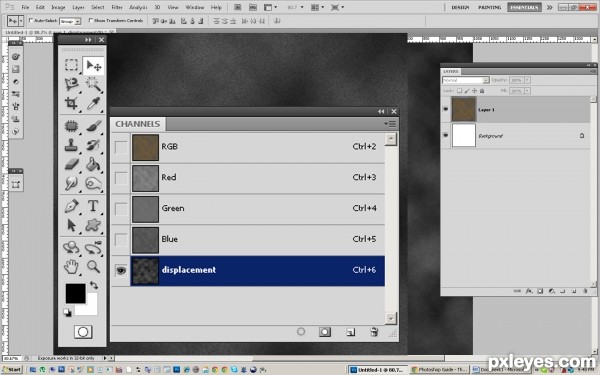600x375 pixels.
Task: Select the Lasso tool
Action: (71, 84)
